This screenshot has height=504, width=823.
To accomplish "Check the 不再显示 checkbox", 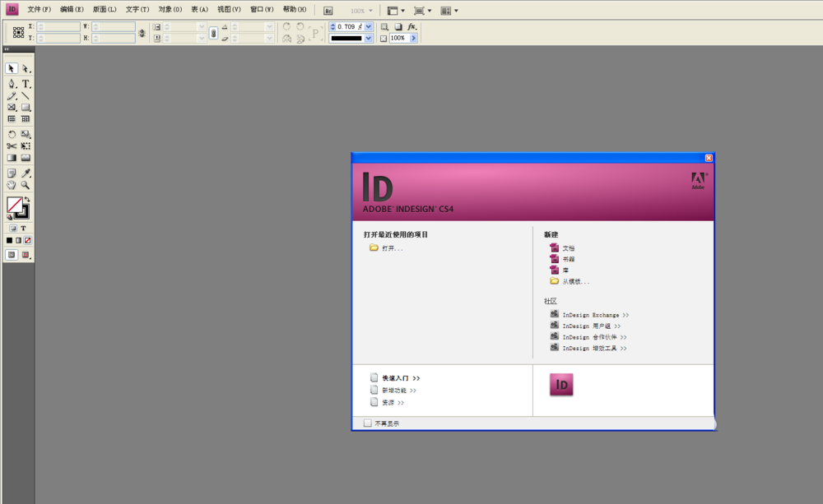I will click(x=367, y=423).
